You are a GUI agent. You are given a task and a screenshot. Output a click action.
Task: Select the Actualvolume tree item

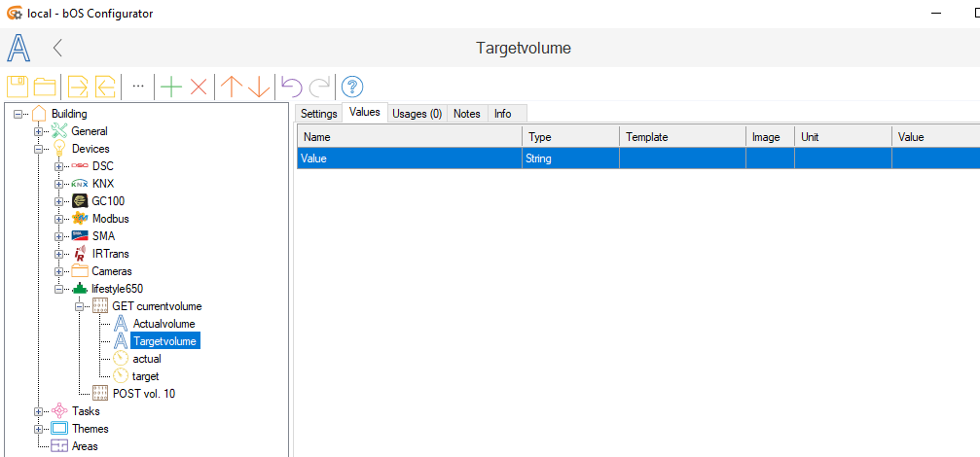point(163,324)
